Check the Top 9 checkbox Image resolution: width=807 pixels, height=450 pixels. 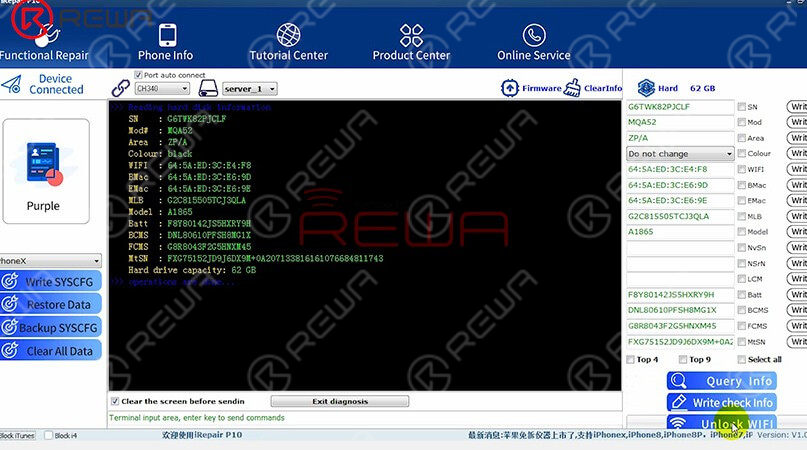pyautogui.click(x=683, y=359)
